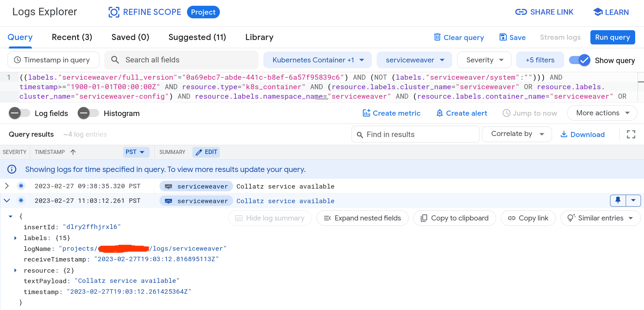This screenshot has height=310, width=644.
Task: Click Create metric
Action: coord(391,113)
